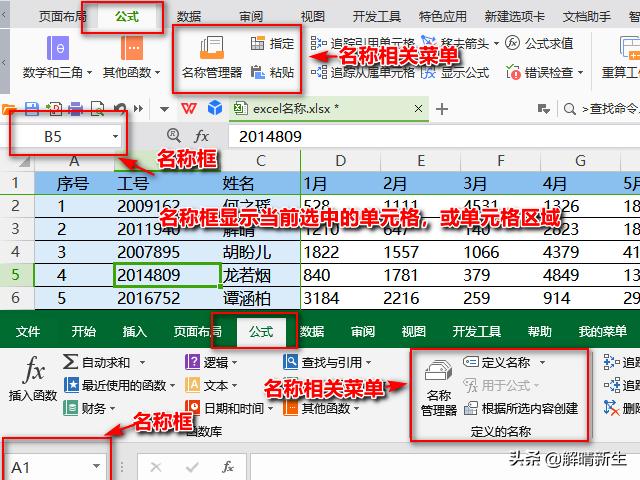This screenshot has height=480, width=640.
Task: Switch to Excel 开始 tab
Action: [x=84, y=331]
